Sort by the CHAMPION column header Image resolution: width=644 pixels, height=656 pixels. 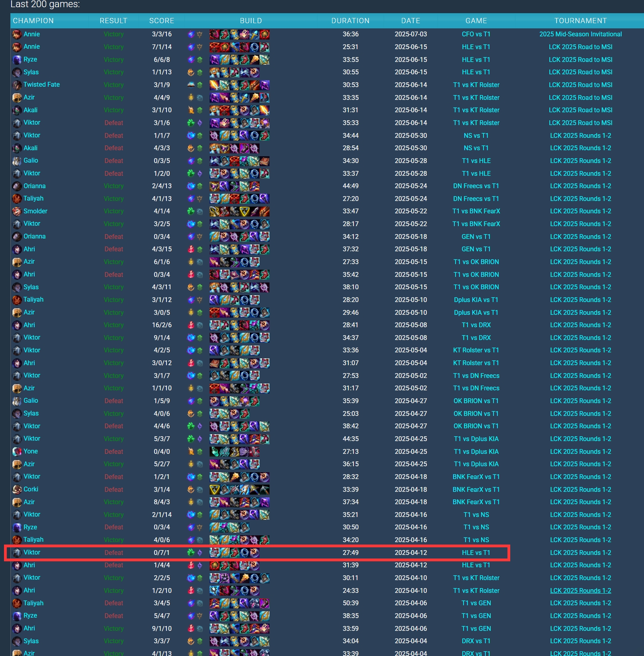33,21
